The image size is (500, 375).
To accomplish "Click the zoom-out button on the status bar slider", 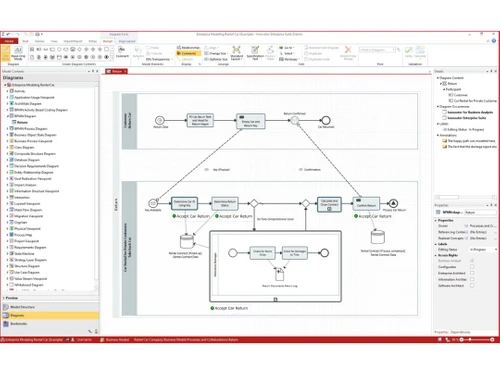I will (462, 339).
